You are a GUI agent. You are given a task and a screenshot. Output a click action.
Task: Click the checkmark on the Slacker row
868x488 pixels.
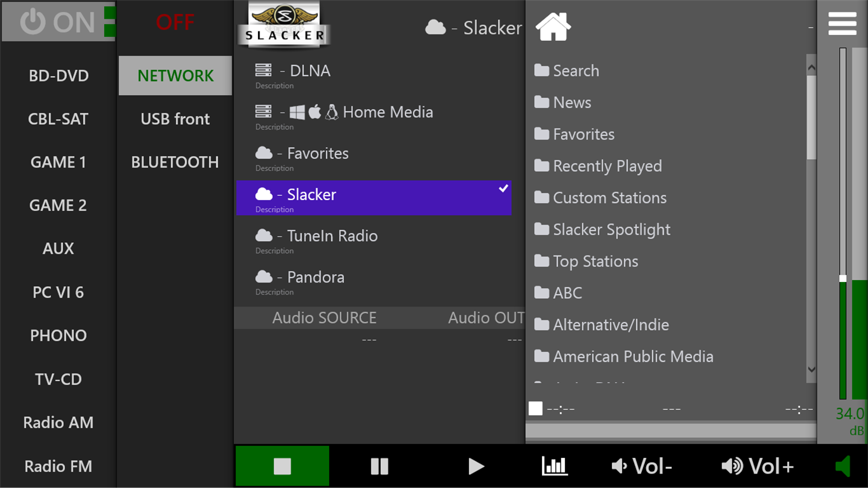pyautogui.click(x=503, y=189)
